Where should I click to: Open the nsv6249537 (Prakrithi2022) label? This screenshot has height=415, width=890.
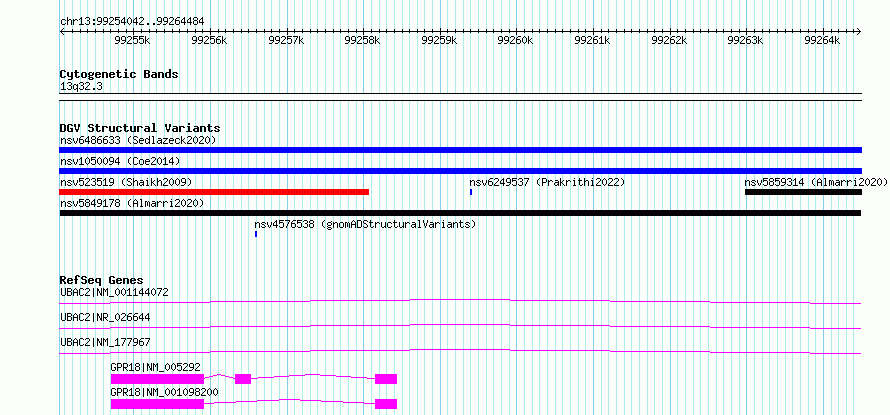547,182
